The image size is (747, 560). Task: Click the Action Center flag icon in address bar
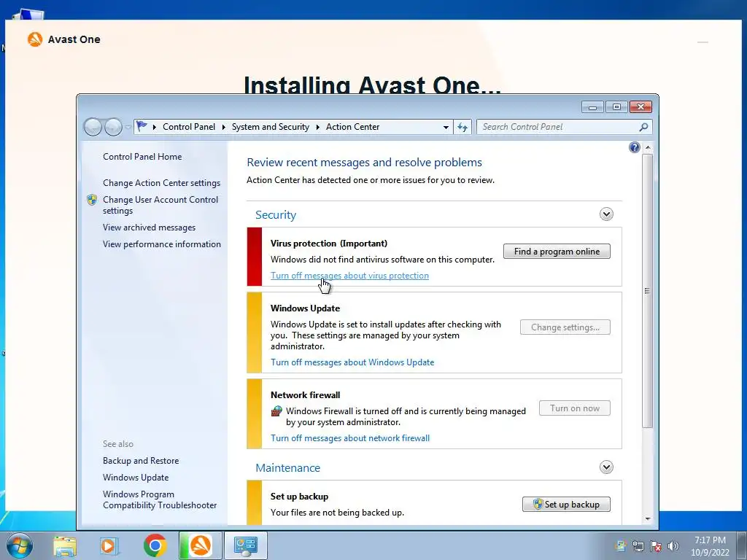(142, 126)
